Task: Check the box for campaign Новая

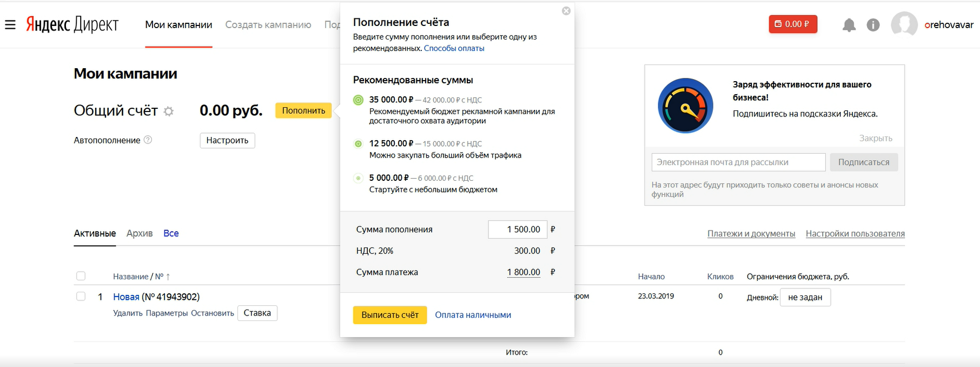Action: coord(81,297)
